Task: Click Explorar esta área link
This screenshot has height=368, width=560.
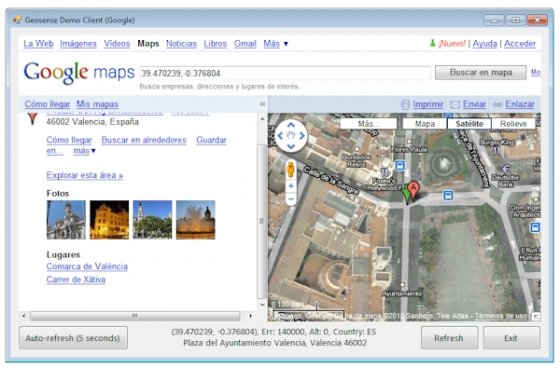Action: pyautogui.click(x=85, y=175)
